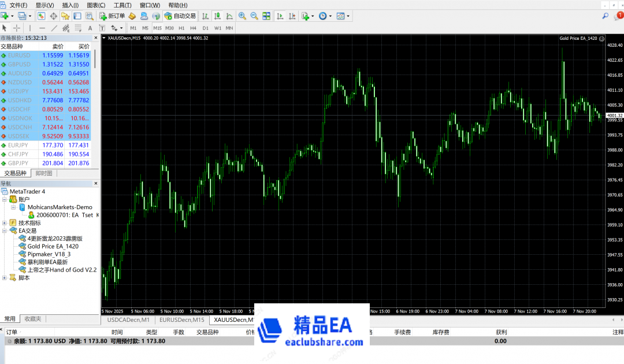Viewport: 624px width, 364px height.
Task: Select the crosshair cursor tool
Action: [16, 28]
